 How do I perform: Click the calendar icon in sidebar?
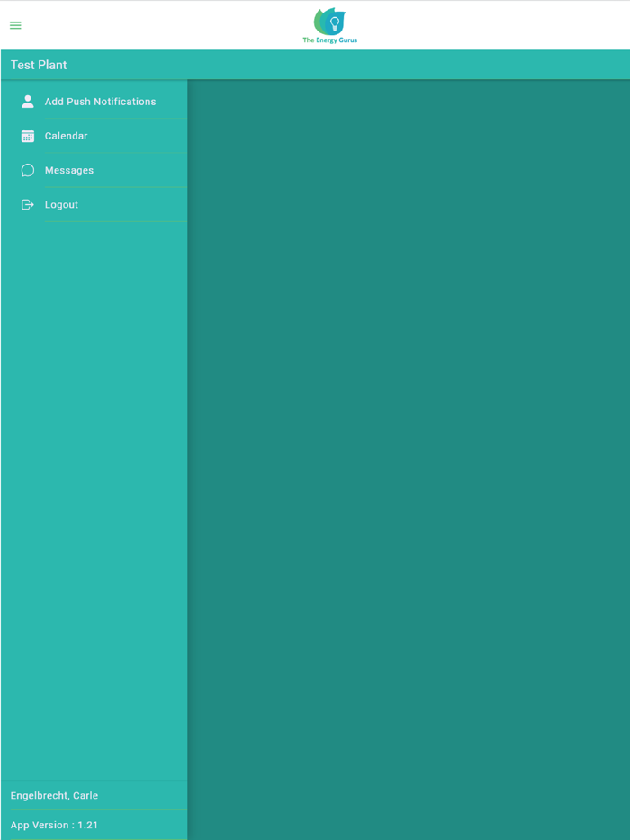tap(27, 136)
